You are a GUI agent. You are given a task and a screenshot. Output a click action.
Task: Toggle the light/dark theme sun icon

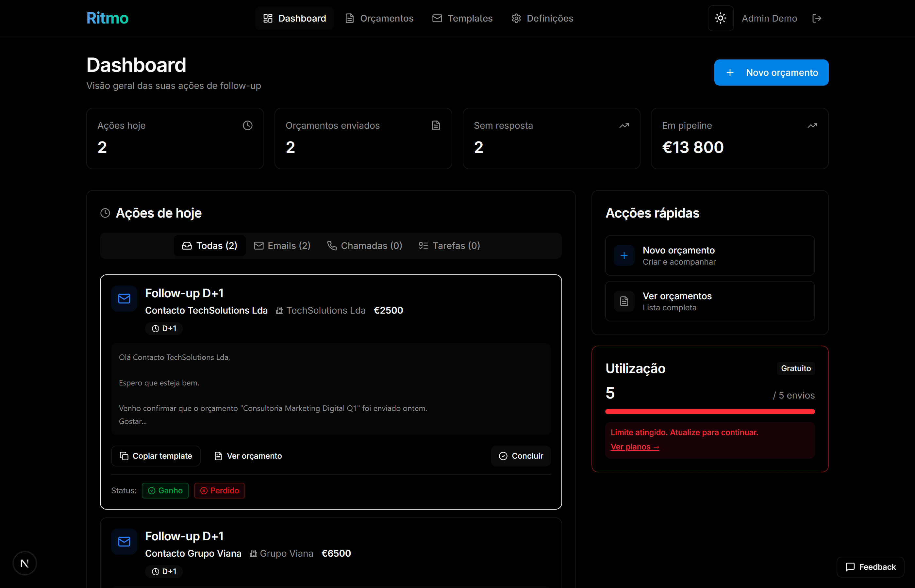tap(720, 18)
